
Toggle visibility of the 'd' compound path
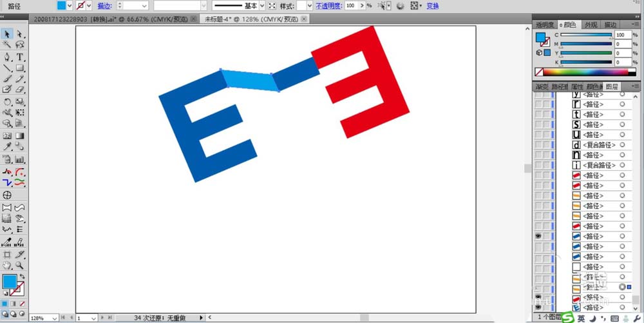(x=538, y=145)
